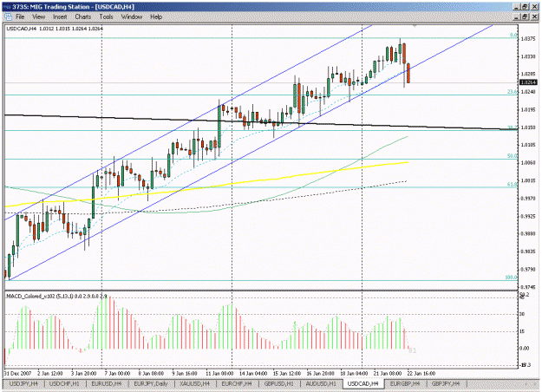The image size is (542, 392).
Task: Minimize the inner chart window
Action: coord(517,16)
